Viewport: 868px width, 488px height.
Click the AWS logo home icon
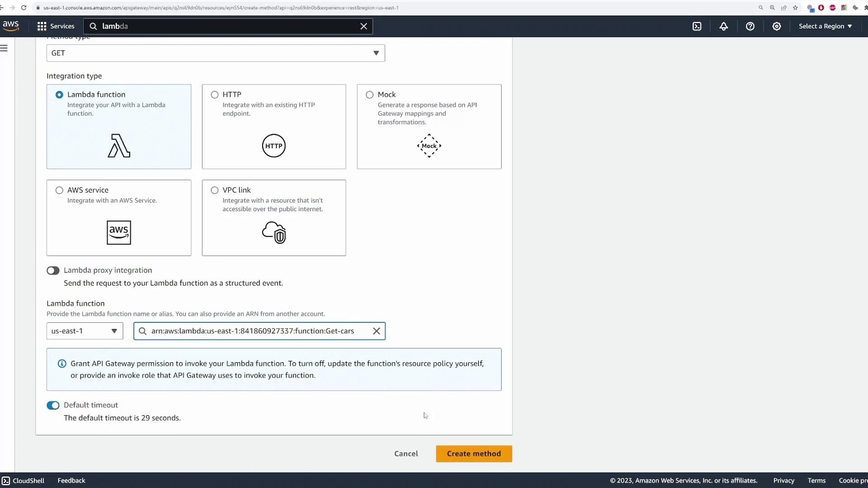[x=11, y=26]
